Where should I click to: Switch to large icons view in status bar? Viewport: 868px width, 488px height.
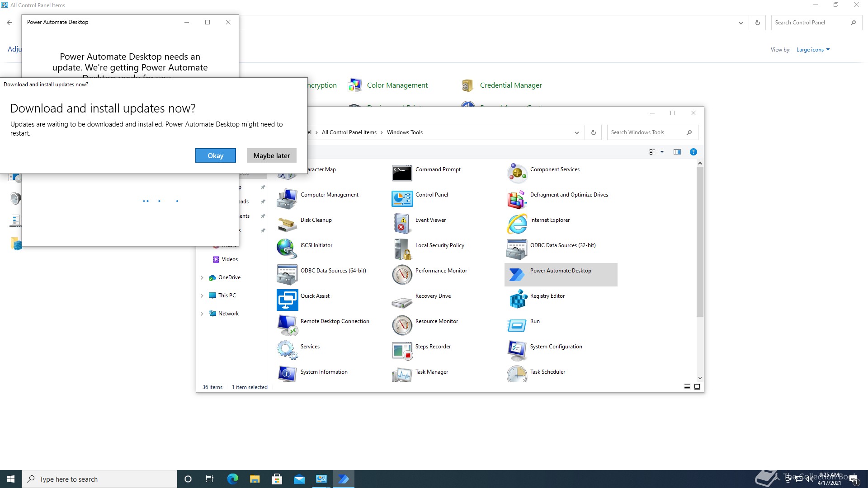697,387
